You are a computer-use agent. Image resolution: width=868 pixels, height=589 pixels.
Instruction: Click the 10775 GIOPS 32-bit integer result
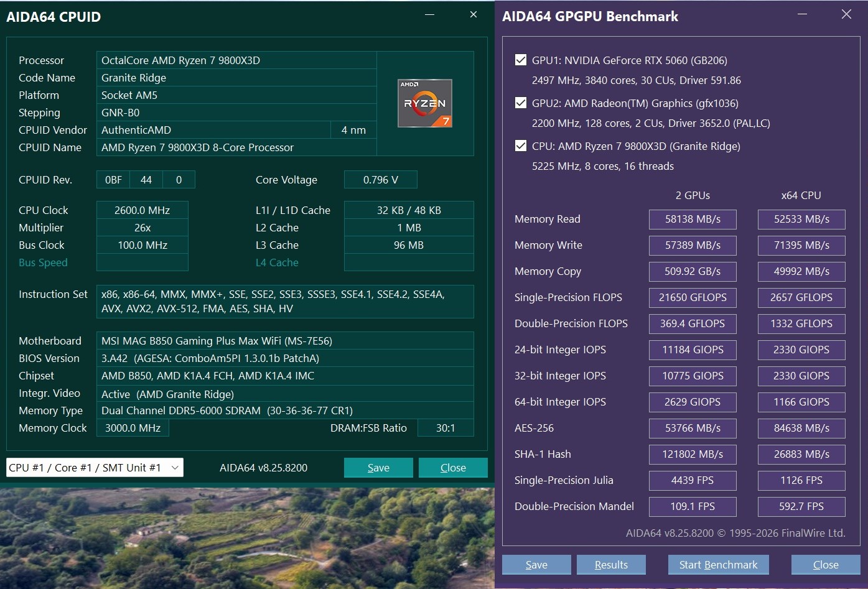tap(693, 376)
